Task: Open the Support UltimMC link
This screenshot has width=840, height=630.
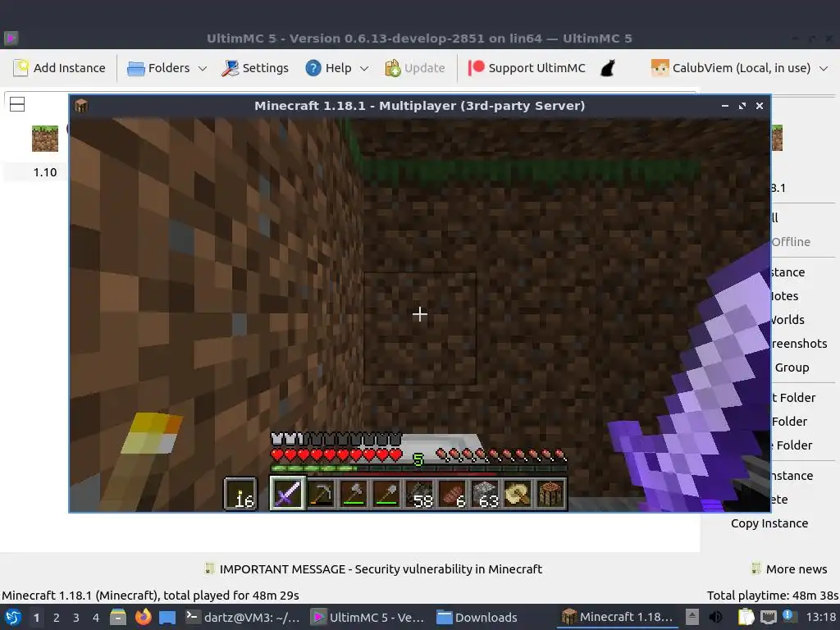Action: click(527, 68)
